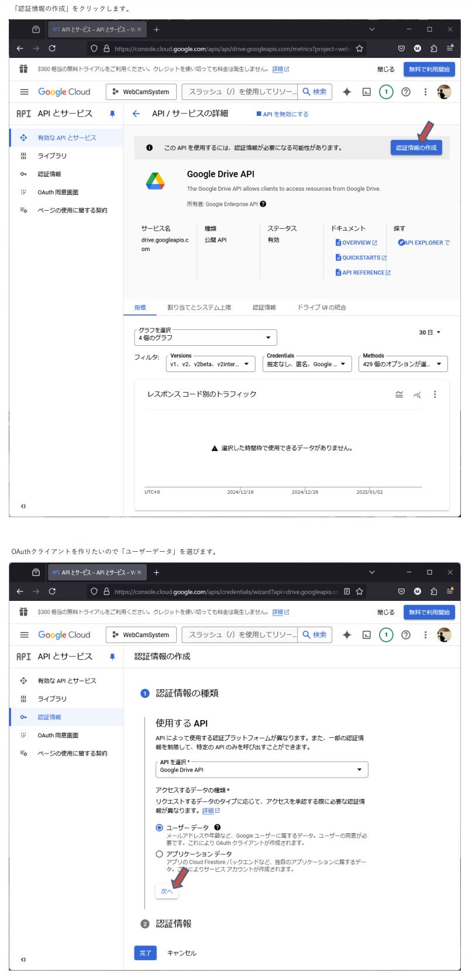
Task: Click the back arrow beside API / サービスの詳細
Action: pos(136,114)
